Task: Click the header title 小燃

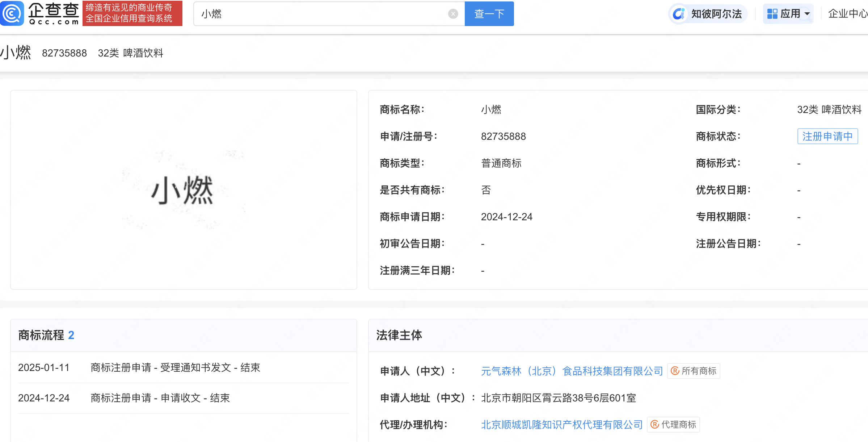Action: coord(16,53)
